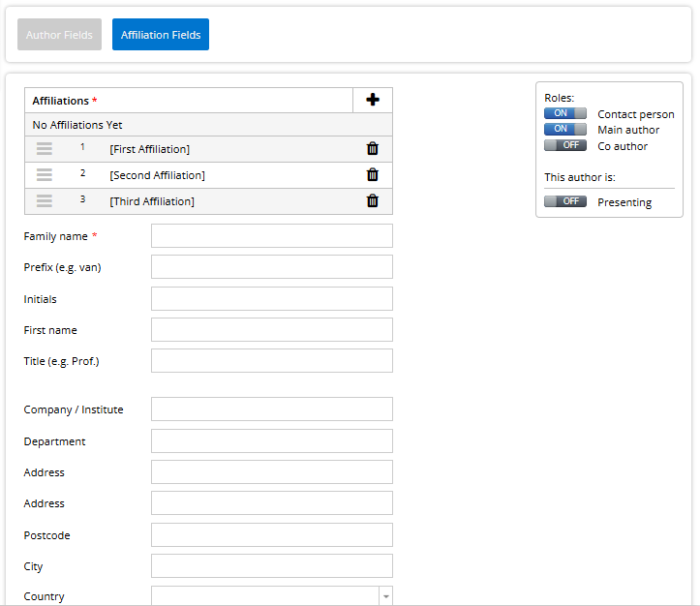Screen dimensions: 700x606
Task: Click the plus icon to add affiliation
Action: (x=373, y=100)
